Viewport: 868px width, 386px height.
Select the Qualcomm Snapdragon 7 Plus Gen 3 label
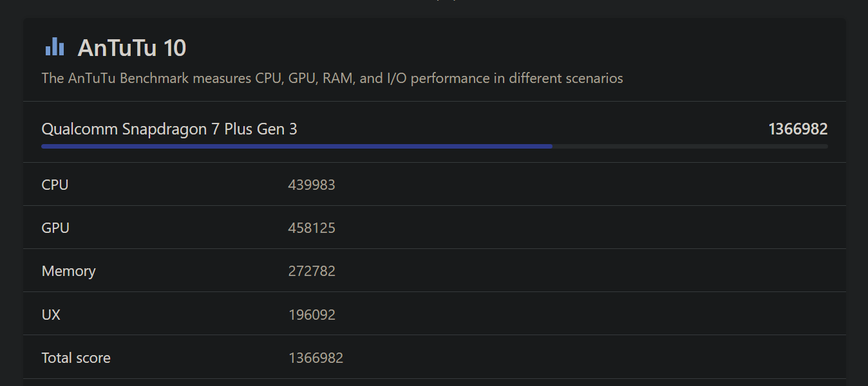[x=169, y=129]
